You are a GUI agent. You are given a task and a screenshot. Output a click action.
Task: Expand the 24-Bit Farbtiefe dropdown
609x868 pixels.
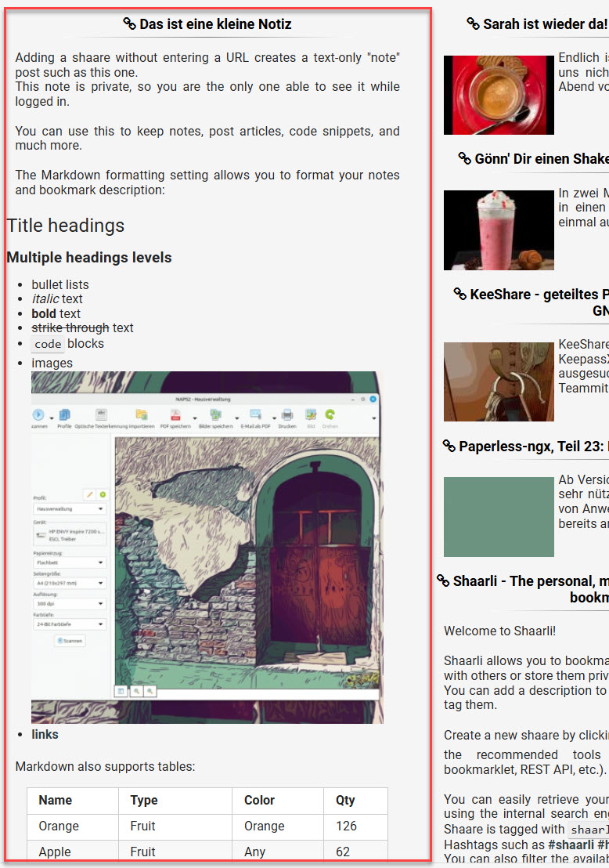pos(70,624)
